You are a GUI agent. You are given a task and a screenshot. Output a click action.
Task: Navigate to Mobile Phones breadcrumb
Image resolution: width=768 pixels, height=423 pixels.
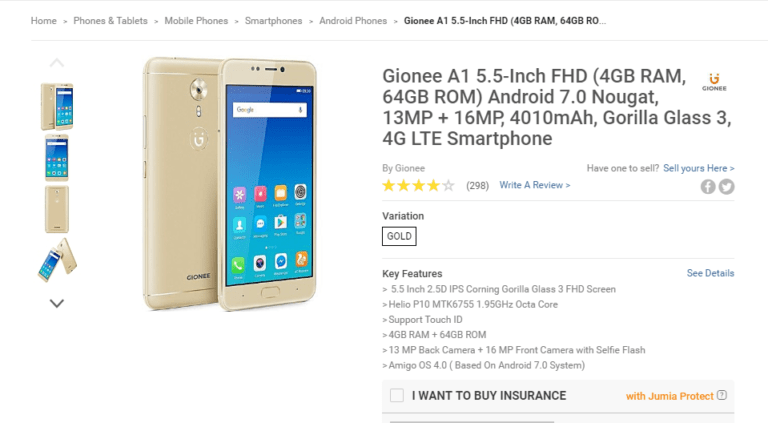coord(196,21)
